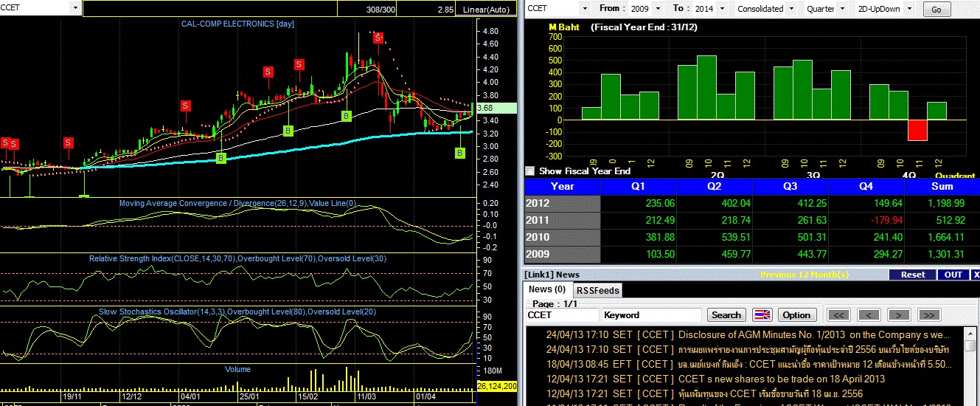980x406 pixels.
Task: Click the Keyword search field
Action: pos(653,315)
